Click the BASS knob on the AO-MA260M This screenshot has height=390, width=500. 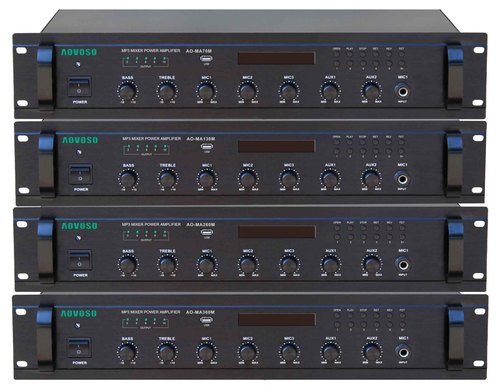point(128,265)
